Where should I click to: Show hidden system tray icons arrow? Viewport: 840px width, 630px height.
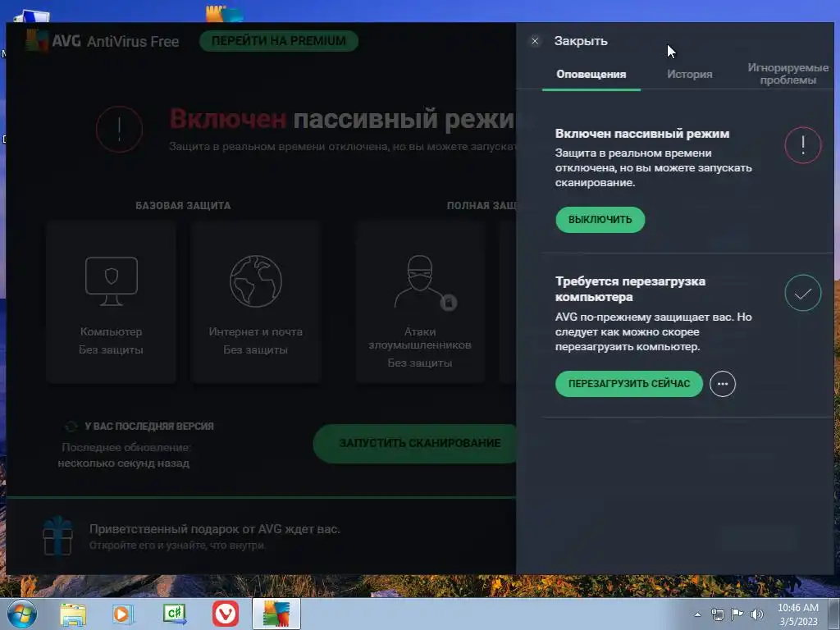[x=697, y=614]
